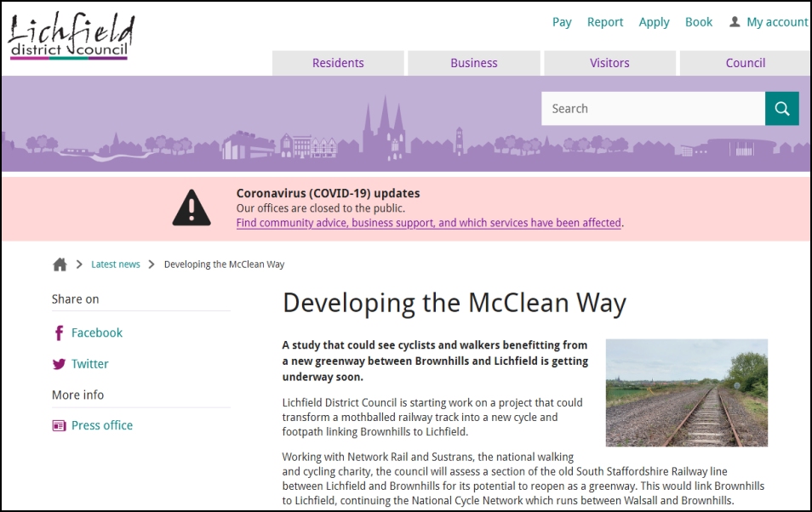The height and width of the screenshot is (512, 812).
Task: Click the home breadcrumb icon
Action: [x=60, y=265]
